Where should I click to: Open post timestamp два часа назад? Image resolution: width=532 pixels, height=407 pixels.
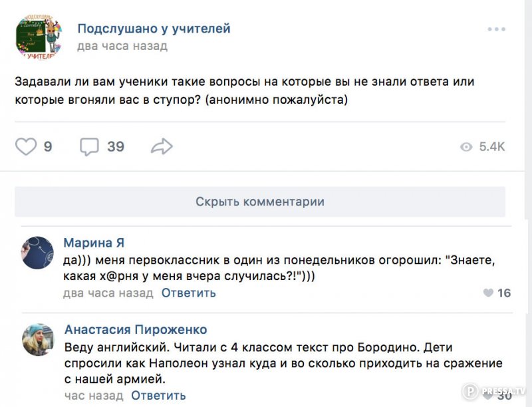(x=122, y=47)
